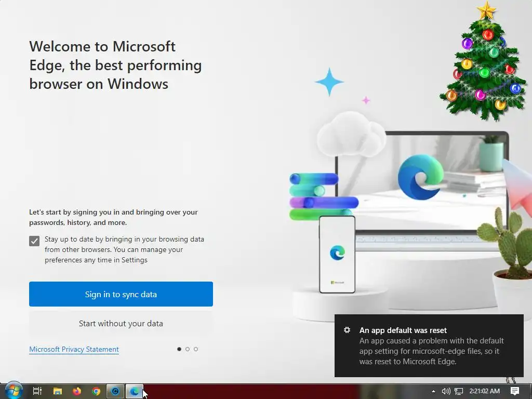Uncheck the bring in browsing data checkbox
The height and width of the screenshot is (399, 532).
coord(34,241)
